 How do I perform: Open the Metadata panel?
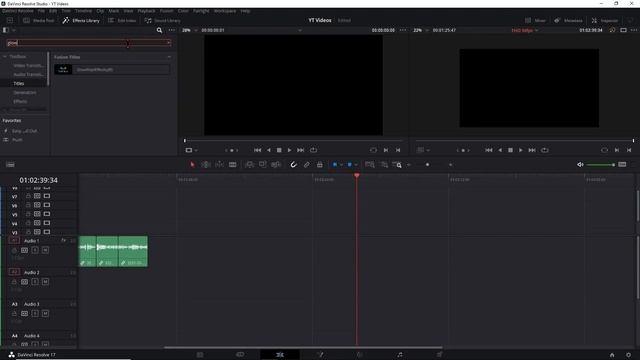(x=568, y=20)
